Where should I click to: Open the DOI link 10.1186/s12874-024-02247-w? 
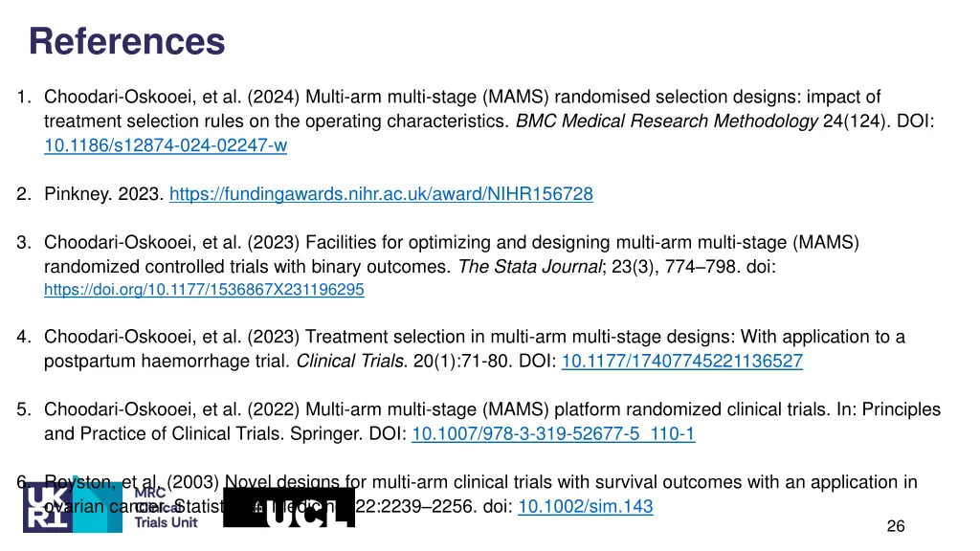(x=166, y=145)
